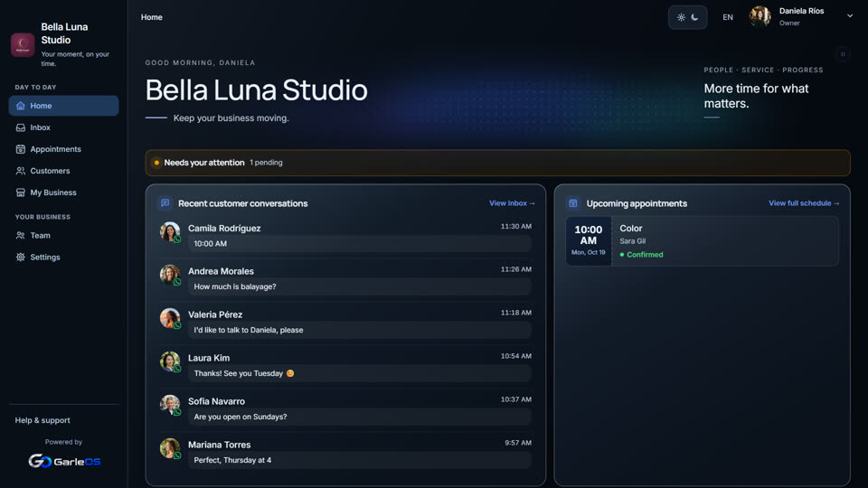Viewport: 868px width, 488px height.
Task: Switch to dark mode moon icon
Action: [x=694, y=17]
